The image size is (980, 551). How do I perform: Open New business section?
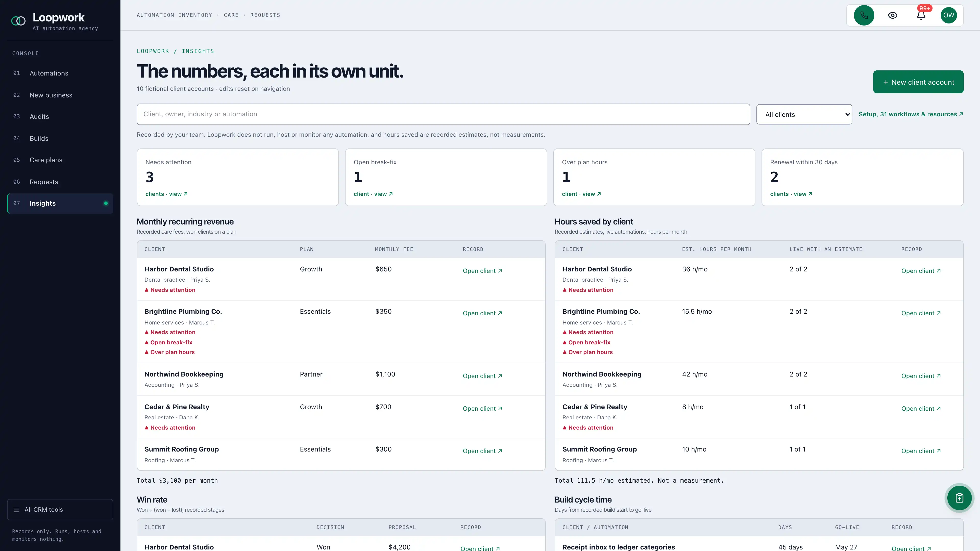[60, 95]
